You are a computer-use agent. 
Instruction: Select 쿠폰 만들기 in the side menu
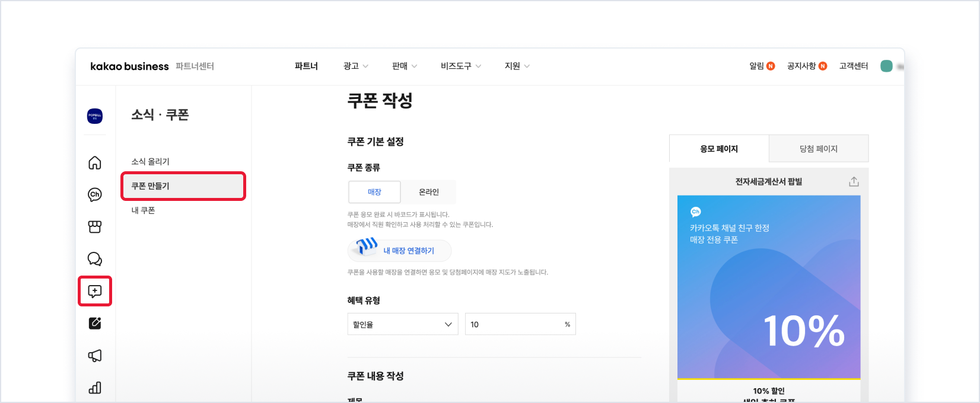point(183,186)
